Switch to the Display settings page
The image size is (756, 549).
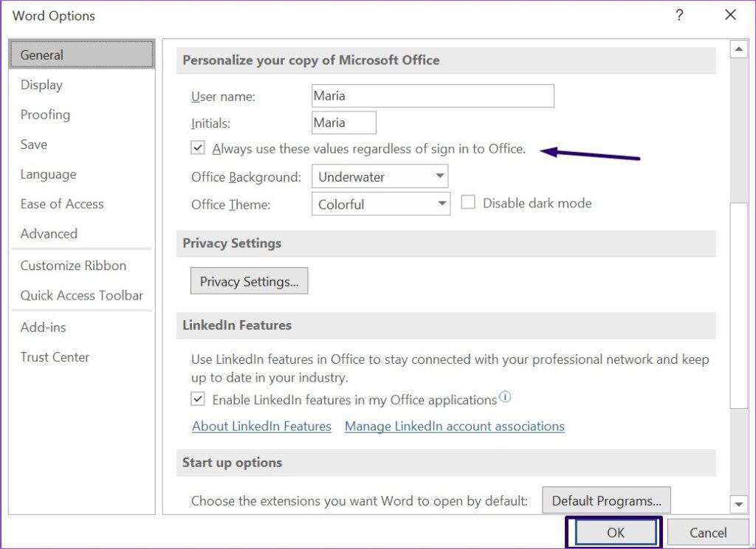point(41,84)
